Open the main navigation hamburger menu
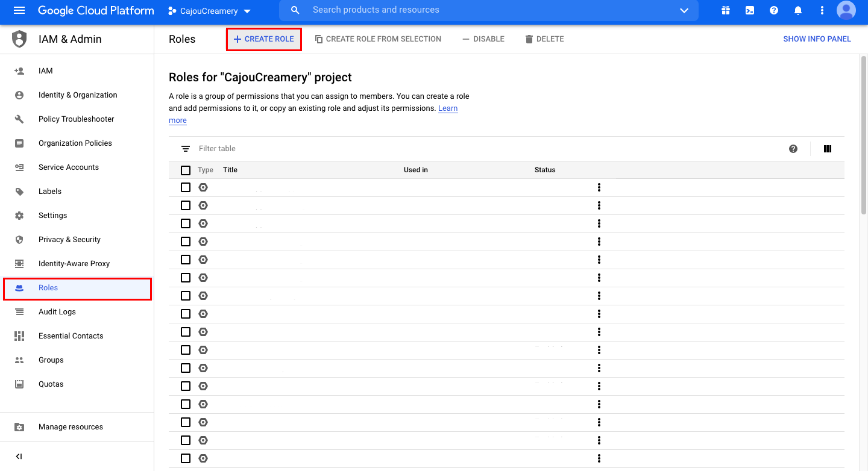Viewport: 868px width, 471px height. [19, 10]
